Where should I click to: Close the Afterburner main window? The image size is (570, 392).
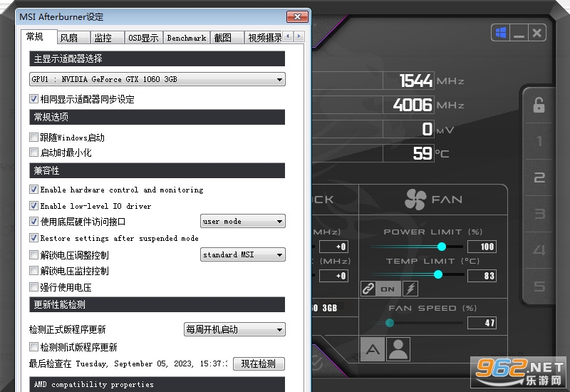click(537, 33)
